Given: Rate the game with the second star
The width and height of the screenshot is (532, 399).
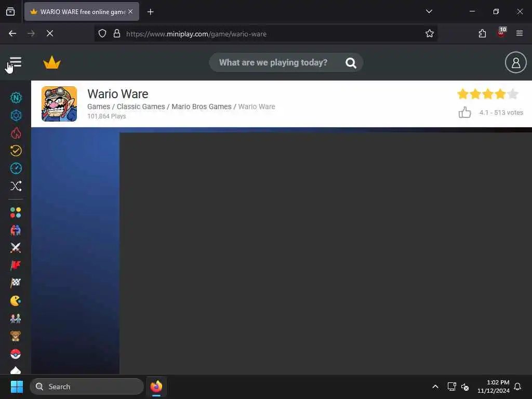Looking at the screenshot, I should click(475, 94).
